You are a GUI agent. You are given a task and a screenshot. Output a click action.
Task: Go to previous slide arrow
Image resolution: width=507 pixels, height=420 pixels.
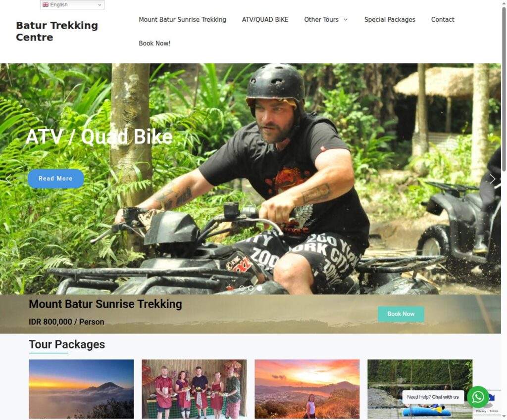pyautogui.click(x=8, y=179)
